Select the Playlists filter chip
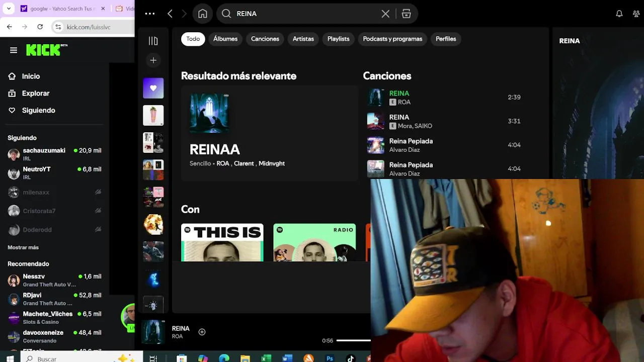 pos(339,39)
